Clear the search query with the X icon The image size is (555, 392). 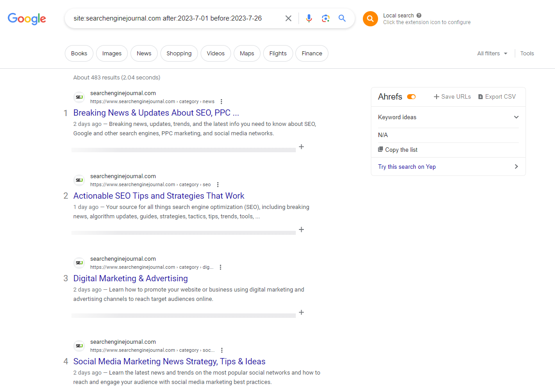[x=288, y=18]
